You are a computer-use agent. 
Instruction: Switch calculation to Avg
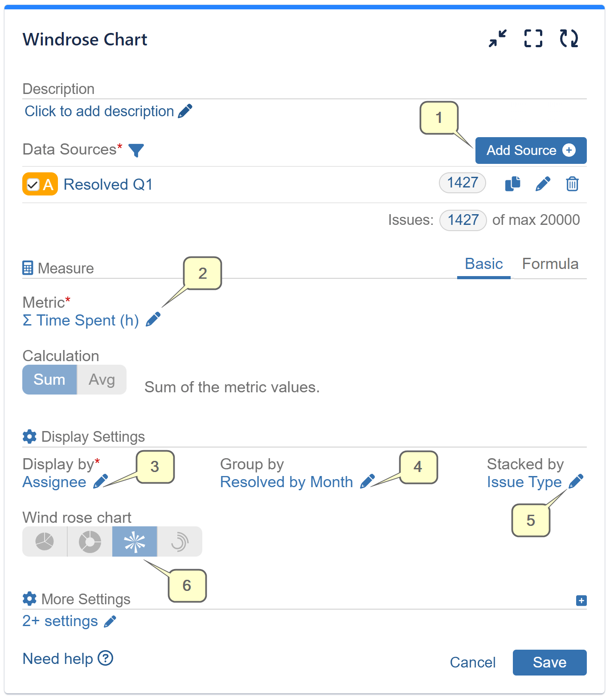click(x=102, y=379)
